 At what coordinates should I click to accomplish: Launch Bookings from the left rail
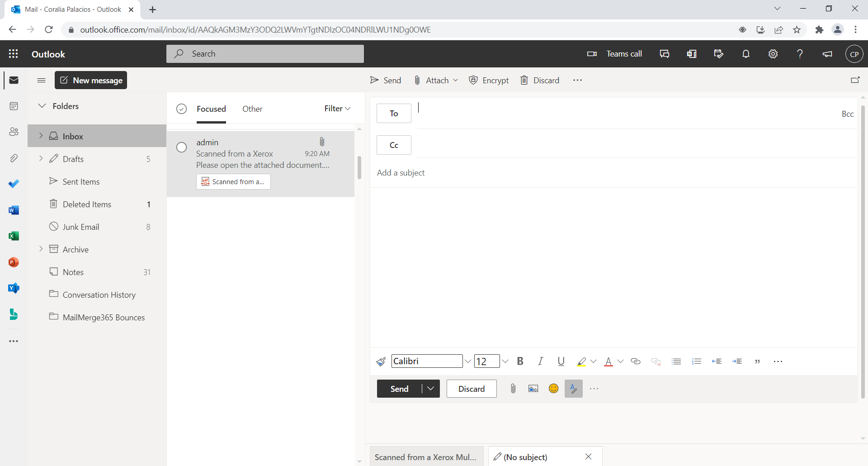coord(14,314)
